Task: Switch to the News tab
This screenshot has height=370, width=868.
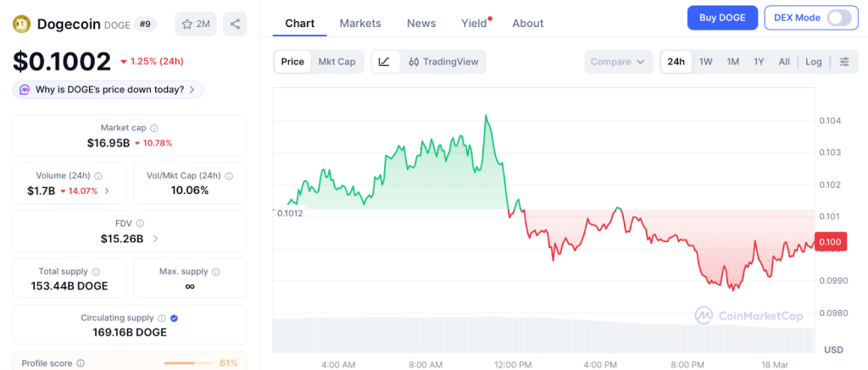Action: coord(421,23)
